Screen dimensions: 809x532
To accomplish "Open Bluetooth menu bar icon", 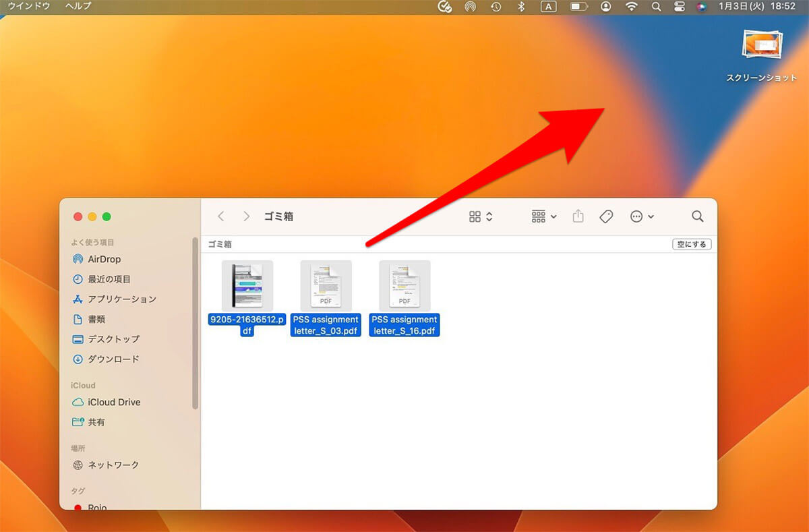I will coord(520,6).
